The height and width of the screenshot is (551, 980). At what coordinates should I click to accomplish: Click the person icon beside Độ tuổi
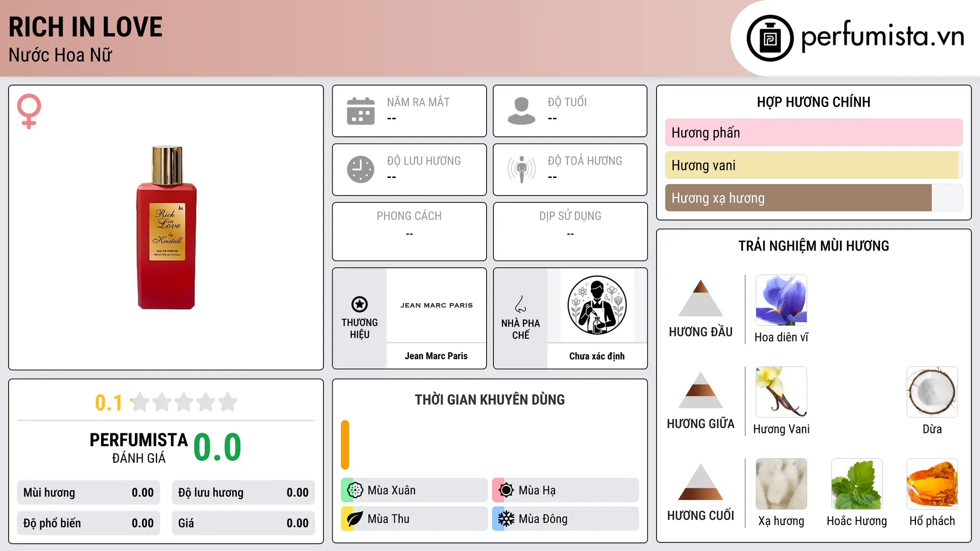pyautogui.click(x=522, y=111)
